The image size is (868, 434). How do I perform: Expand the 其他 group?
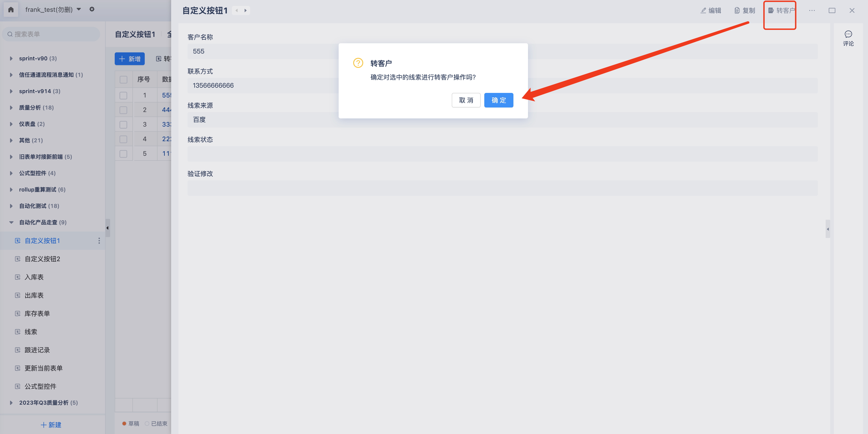11,140
